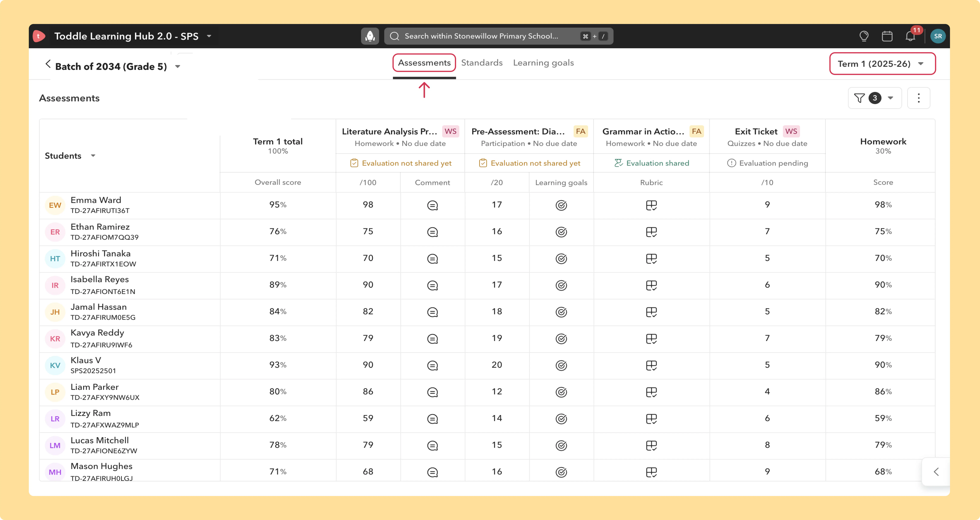Click Evaluation pending status under Exit Ticket
The image size is (980, 520).
coord(767,163)
